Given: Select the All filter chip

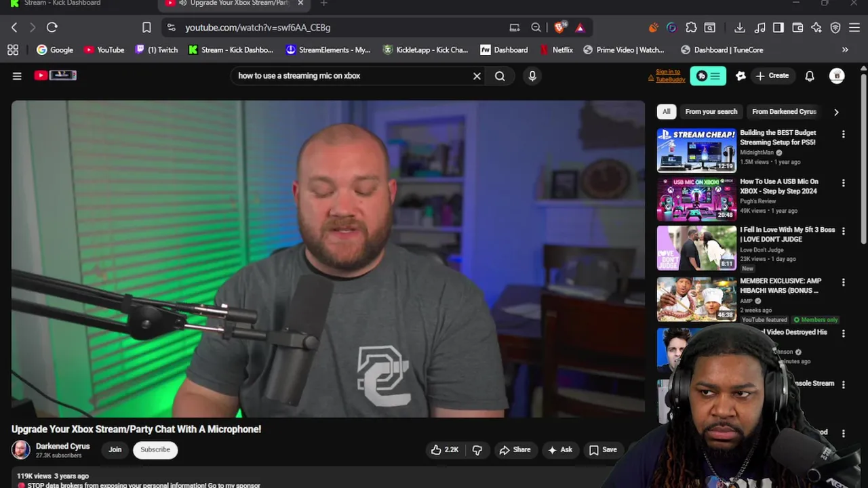Looking at the screenshot, I should pos(666,112).
